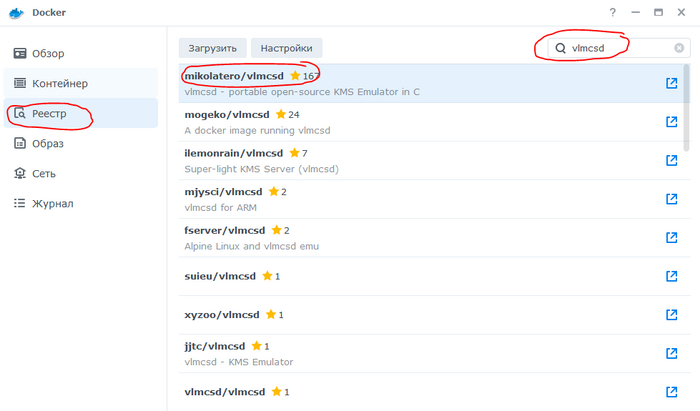Click the Реестр registry icon
Viewport: 700px width, 411px height.
pos(20,113)
